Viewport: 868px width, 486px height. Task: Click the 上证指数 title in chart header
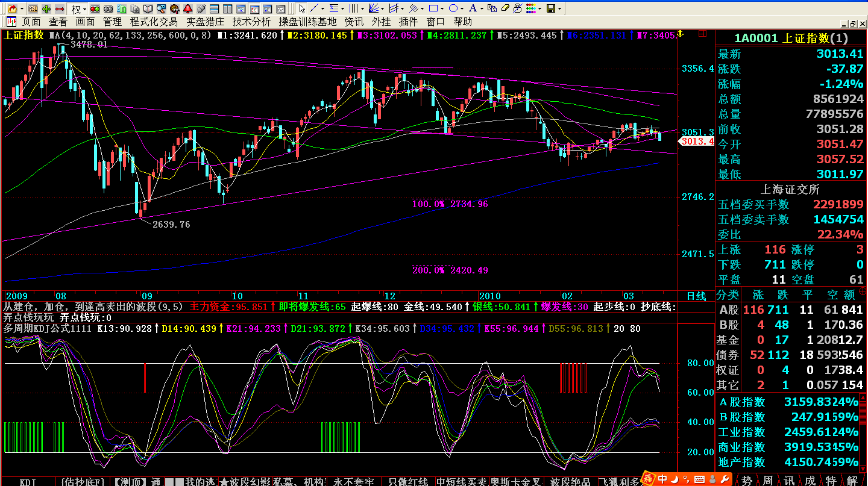pos(24,35)
